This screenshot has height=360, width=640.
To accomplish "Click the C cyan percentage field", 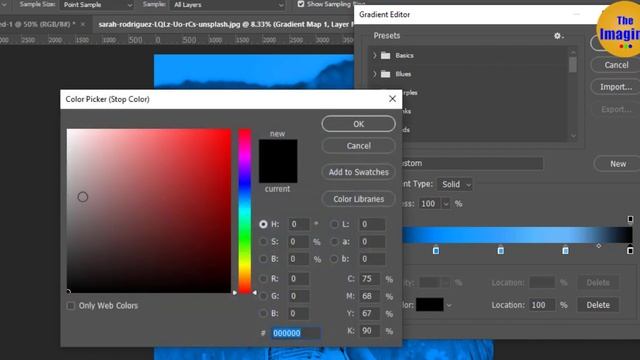I will coord(370,279).
